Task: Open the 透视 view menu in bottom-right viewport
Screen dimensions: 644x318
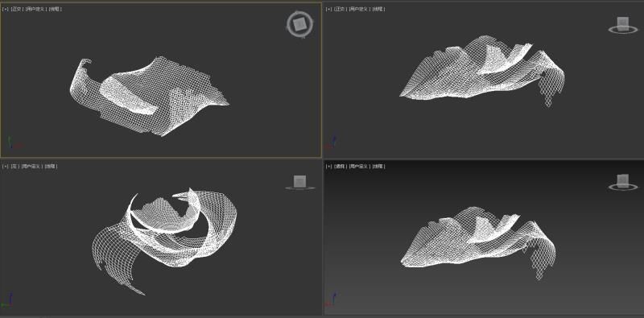Action: click(340, 166)
